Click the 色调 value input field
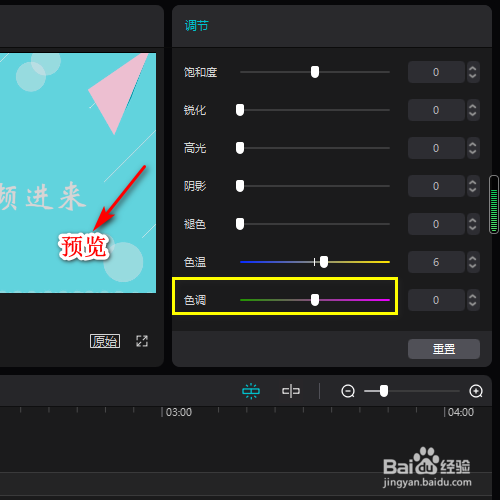Screen dimensions: 500x500 (436, 300)
